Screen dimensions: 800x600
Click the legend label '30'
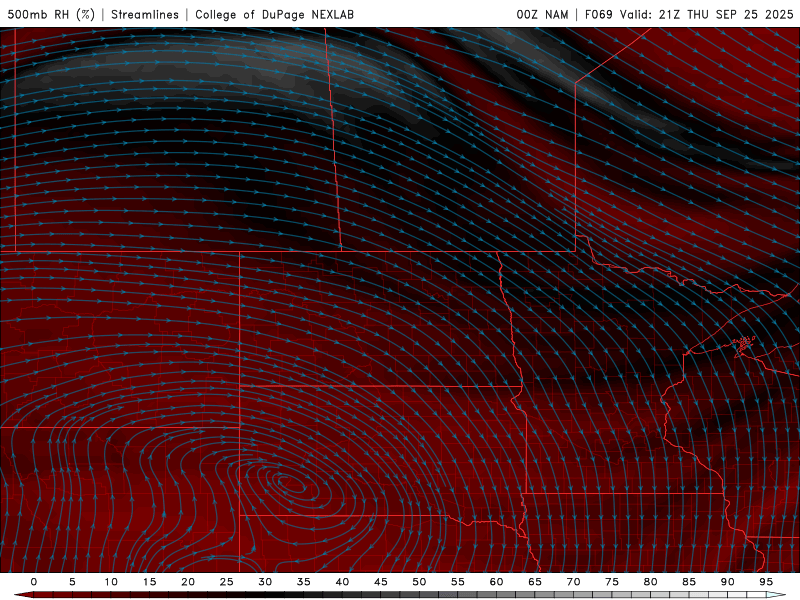(x=265, y=582)
